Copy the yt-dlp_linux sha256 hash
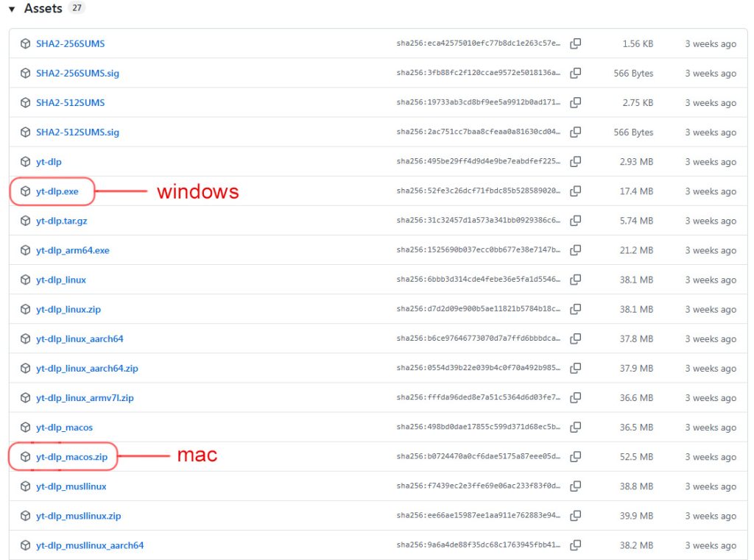 click(575, 280)
